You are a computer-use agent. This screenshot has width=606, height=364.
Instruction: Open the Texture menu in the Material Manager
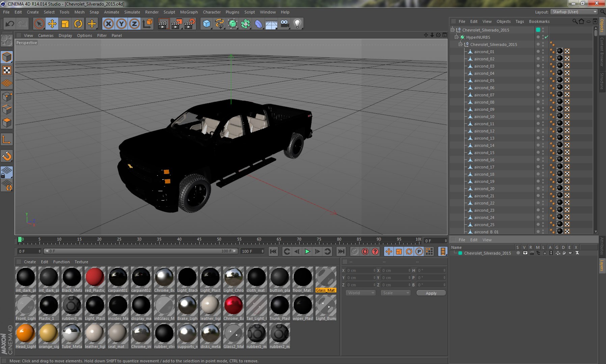coord(81,262)
